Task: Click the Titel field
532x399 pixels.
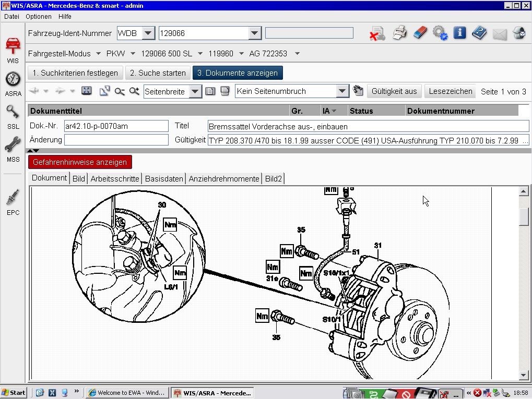Action: 368,126
